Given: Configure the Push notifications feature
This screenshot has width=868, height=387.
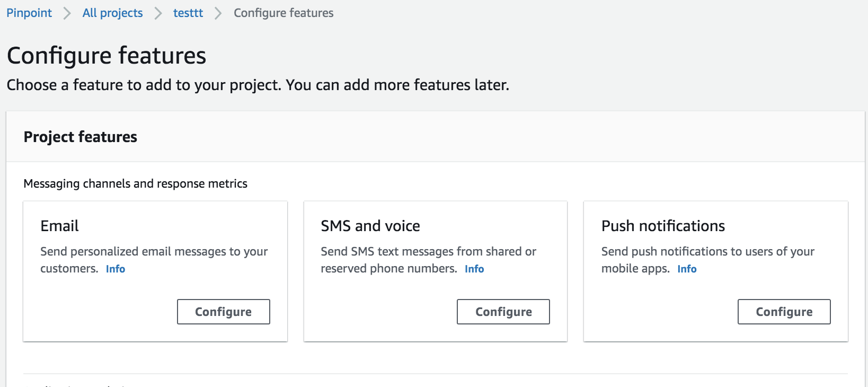Looking at the screenshot, I should point(784,312).
